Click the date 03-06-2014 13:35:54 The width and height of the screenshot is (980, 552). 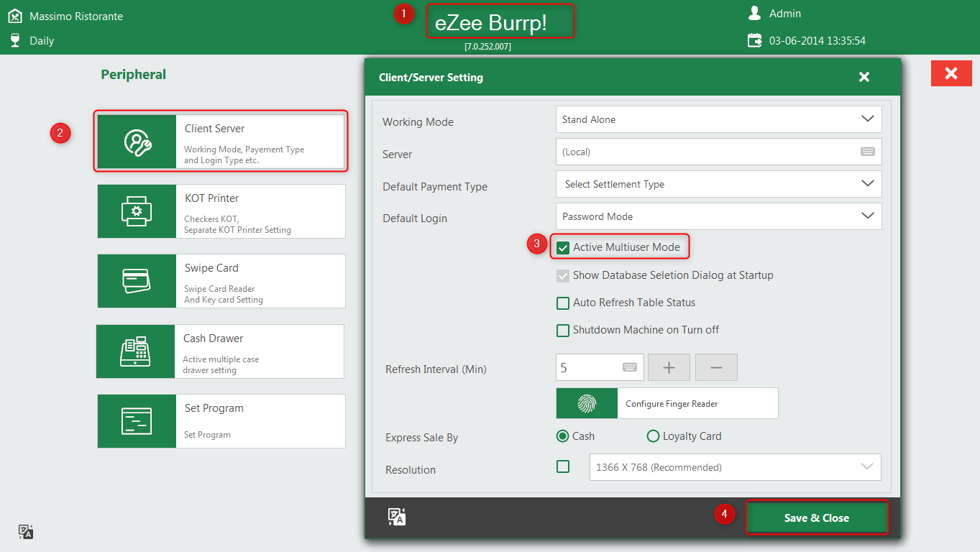818,41
